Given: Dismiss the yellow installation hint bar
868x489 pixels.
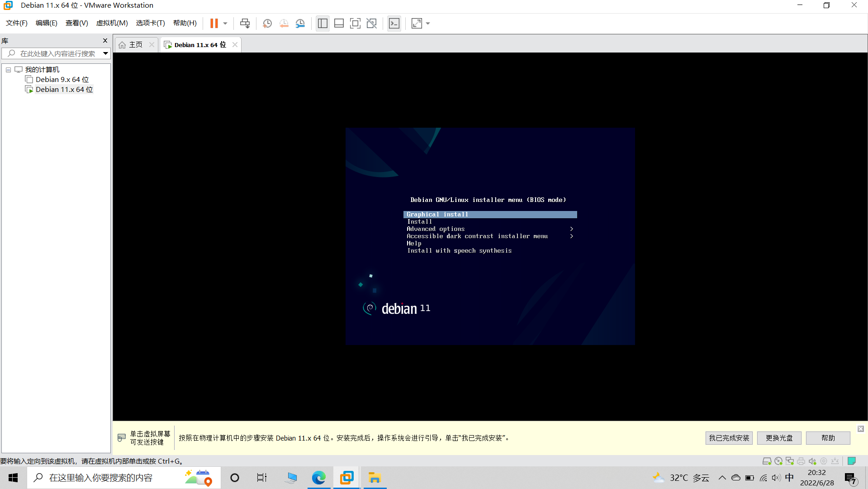Looking at the screenshot, I should pos(860,429).
